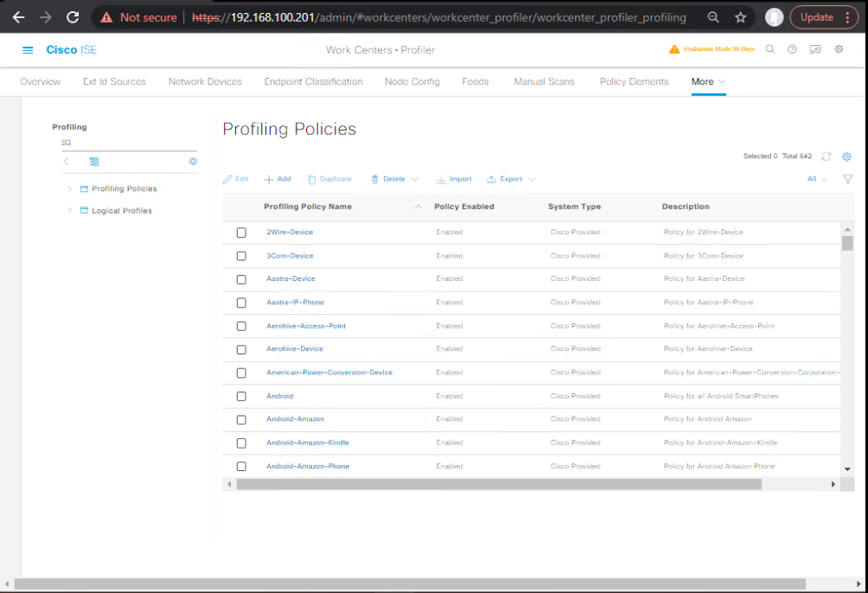Open the Cisco ISE hamburger menu
868x593 pixels.
[x=28, y=50]
